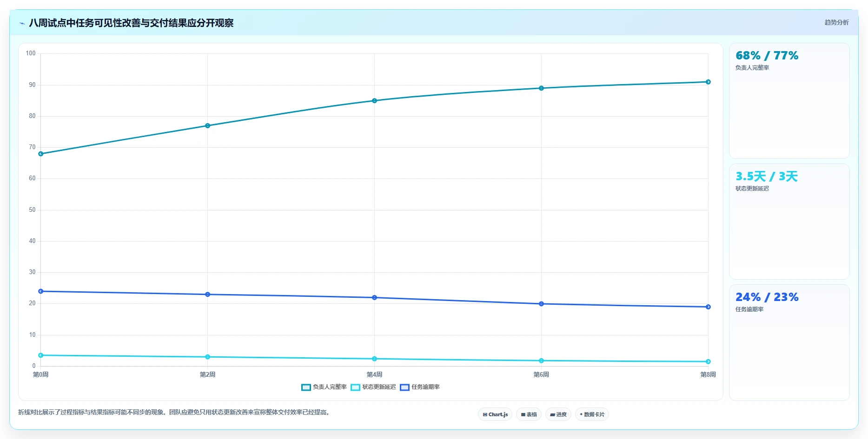Select the 状态更新延迟 data point at 第0周
The width and height of the screenshot is (868, 439).
click(41, 355)
